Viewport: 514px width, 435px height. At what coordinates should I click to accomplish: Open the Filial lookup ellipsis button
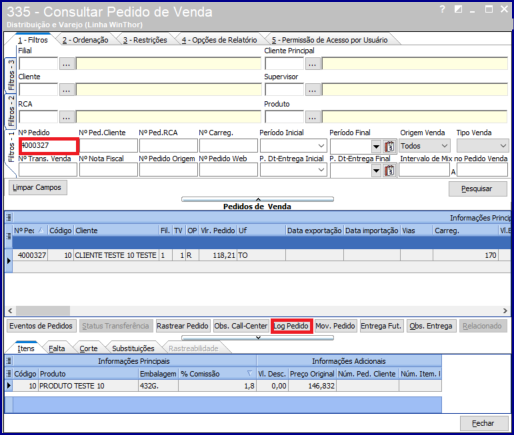tap(67, 64)
